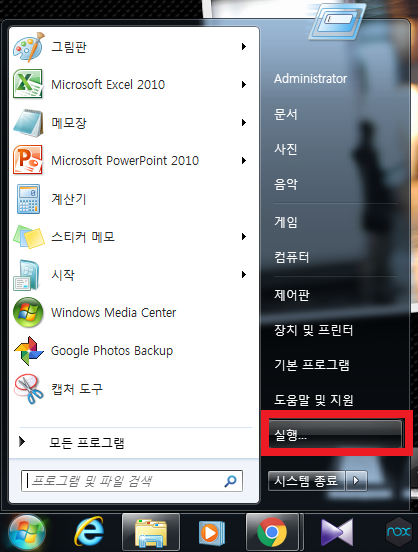Screen dimensions: 418x552
Task: Expand 시작 jump list arrow
Action: (244, 275)
